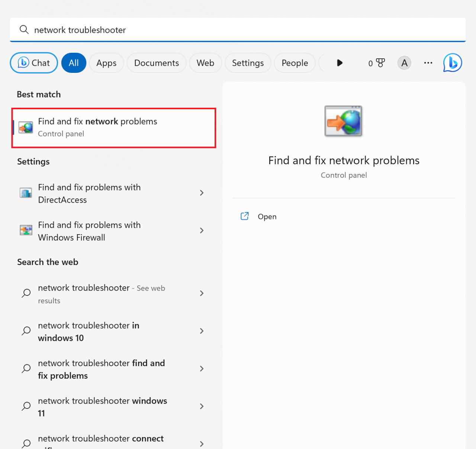Click the large network troubleshooter preview icon

click(343, 121)
